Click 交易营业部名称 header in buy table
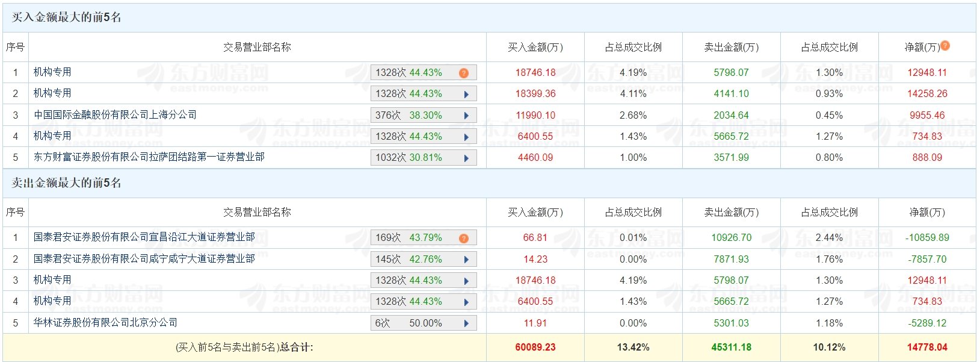 tap(257, 47)
